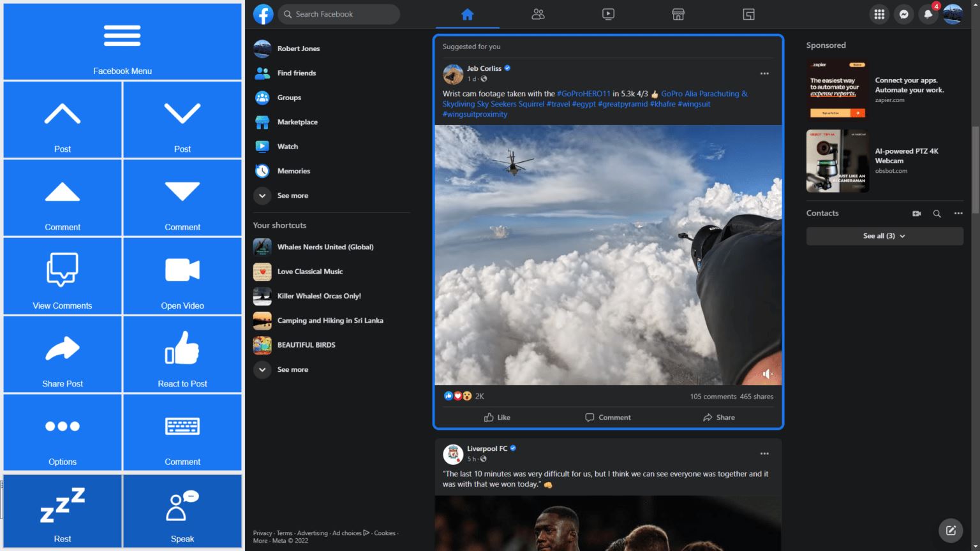Click the Search Facebook field
This screenshot has height=551, width=980.
point(339,14)
